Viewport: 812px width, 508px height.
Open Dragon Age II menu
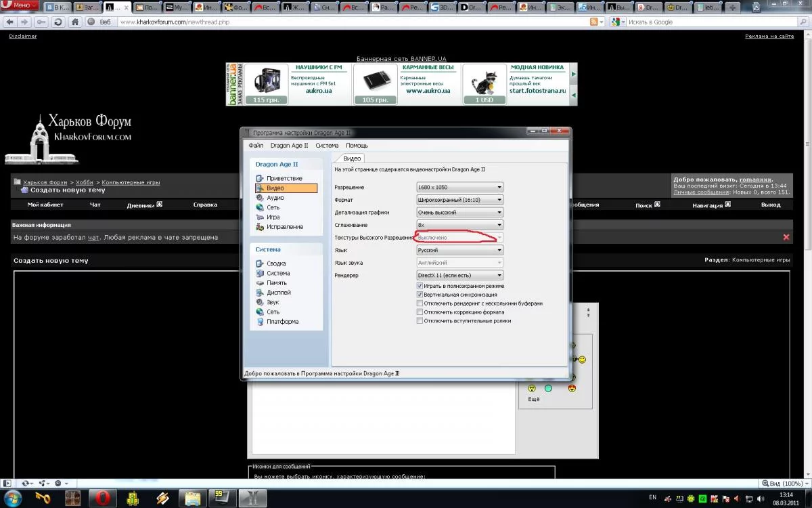pos(289,146)
